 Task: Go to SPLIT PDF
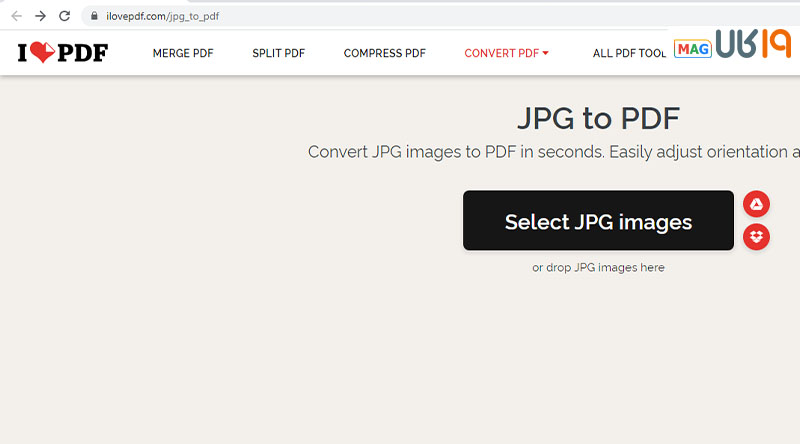pos(278,54)
